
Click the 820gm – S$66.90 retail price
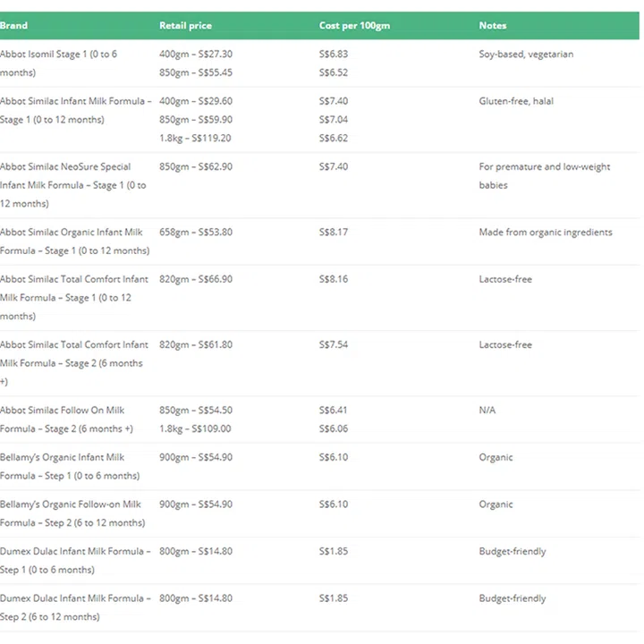click(x=196, y=279)
